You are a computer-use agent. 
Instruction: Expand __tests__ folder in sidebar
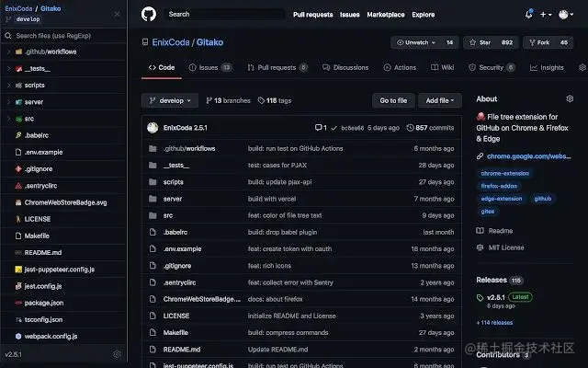(x=8, y=68)
